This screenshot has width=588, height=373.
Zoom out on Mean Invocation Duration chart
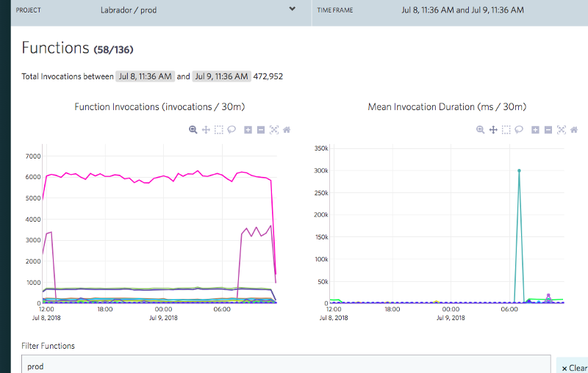pos(548,129)
